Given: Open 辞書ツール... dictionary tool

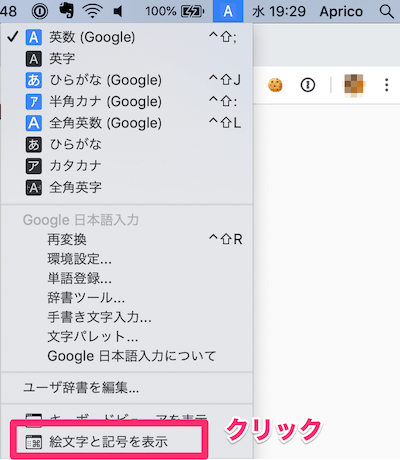Looking at the screenshot, I should pos(127,298).
